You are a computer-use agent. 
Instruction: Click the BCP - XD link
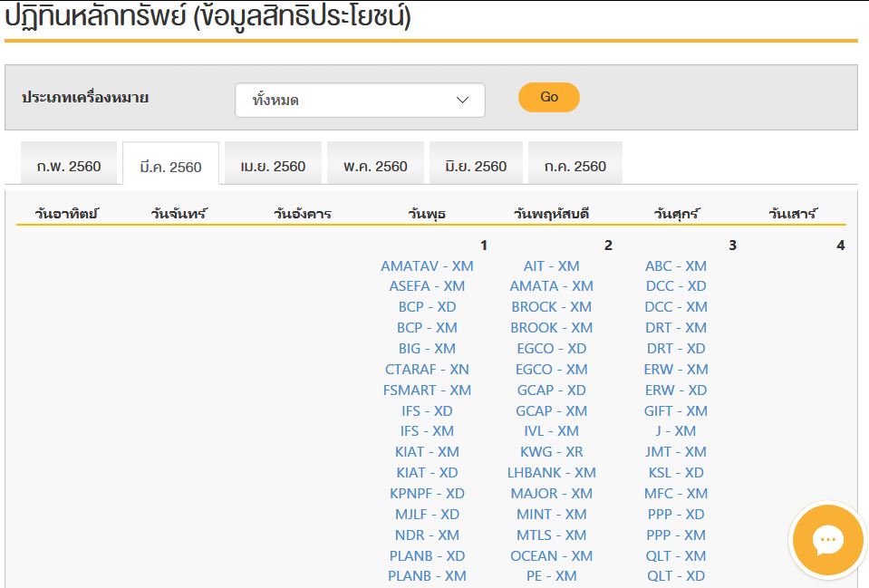click(427, 307)
